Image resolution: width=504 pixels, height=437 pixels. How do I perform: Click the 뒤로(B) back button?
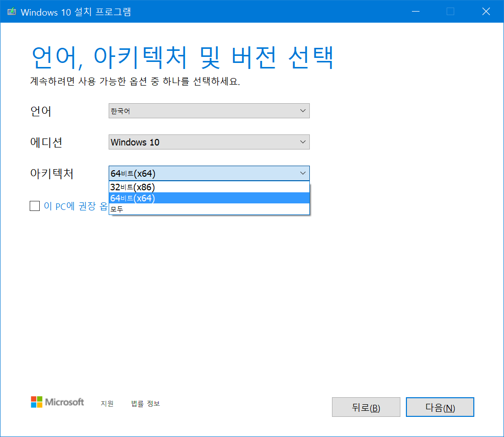pos(366,407)
